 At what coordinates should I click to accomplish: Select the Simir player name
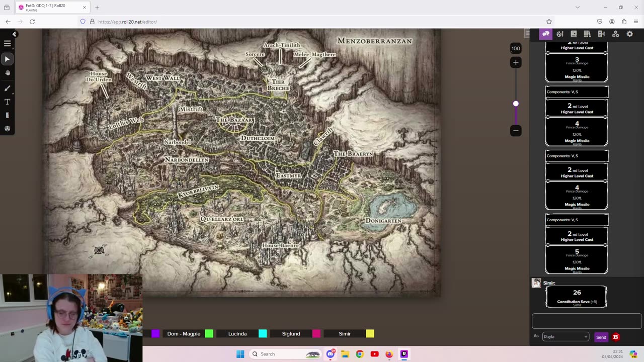[345, 334]
